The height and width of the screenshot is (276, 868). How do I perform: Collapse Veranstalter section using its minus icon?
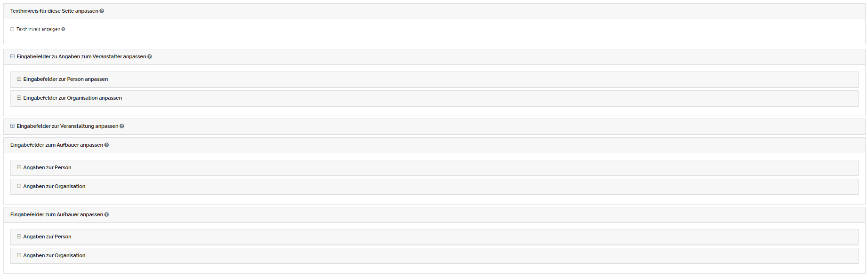click(12, 56)
